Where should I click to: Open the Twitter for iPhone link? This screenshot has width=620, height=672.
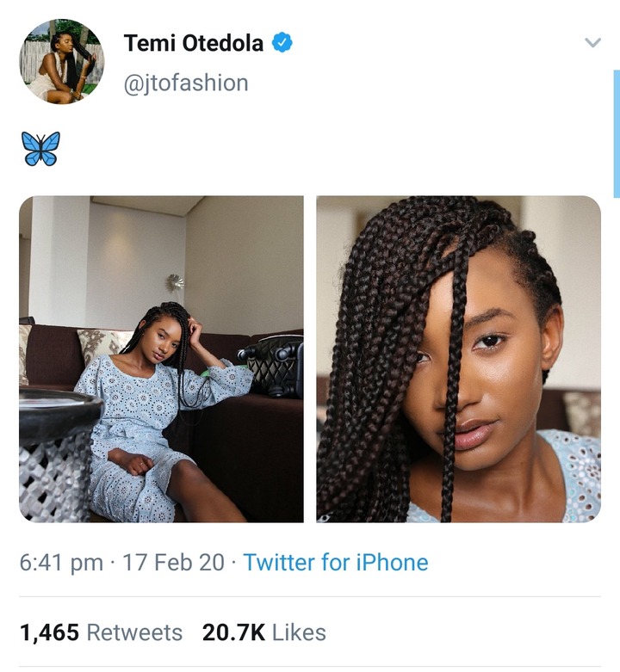click(x=336, y=562)
